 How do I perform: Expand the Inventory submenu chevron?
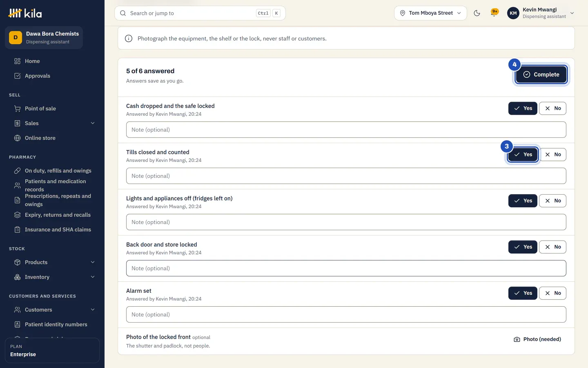93,277
